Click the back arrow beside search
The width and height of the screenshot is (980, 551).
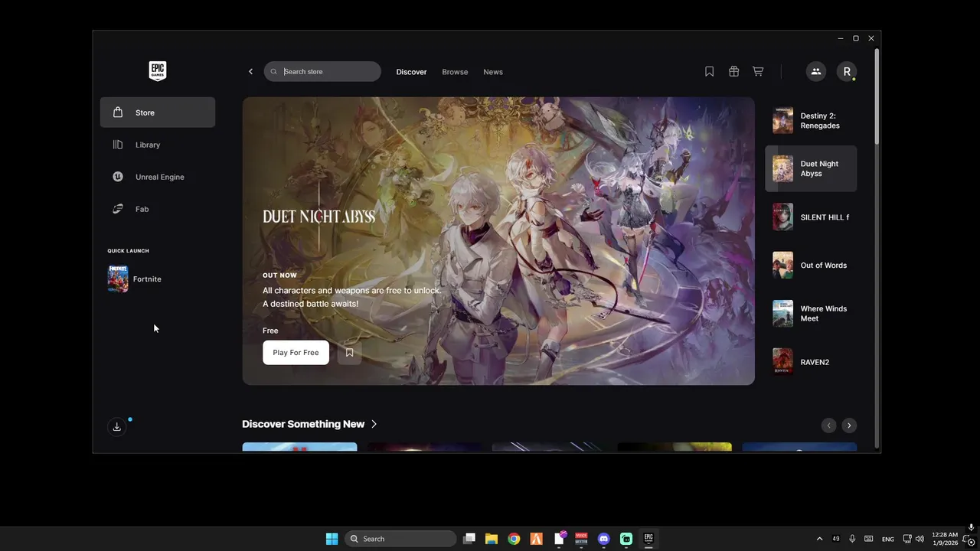tap(250, 72)
